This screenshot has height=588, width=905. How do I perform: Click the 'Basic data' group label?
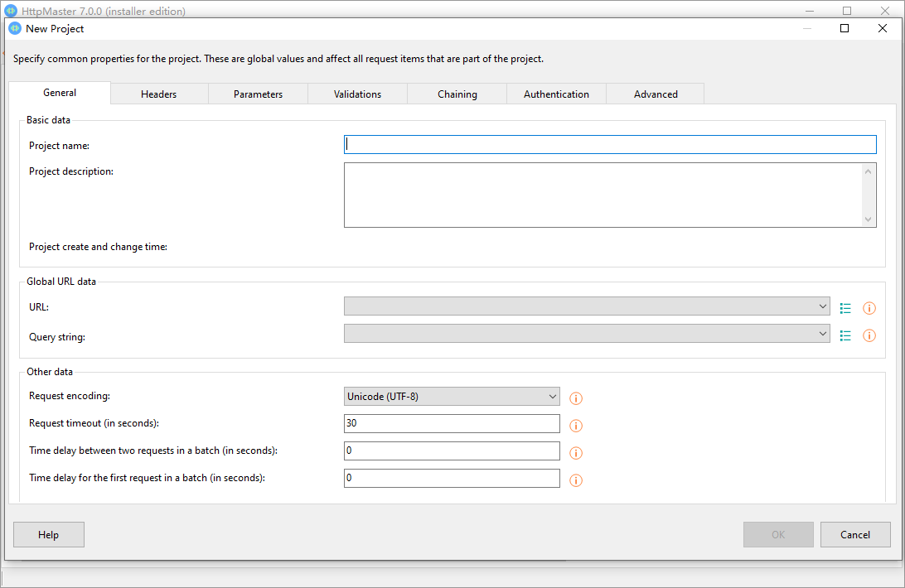(x=48, y=120)
